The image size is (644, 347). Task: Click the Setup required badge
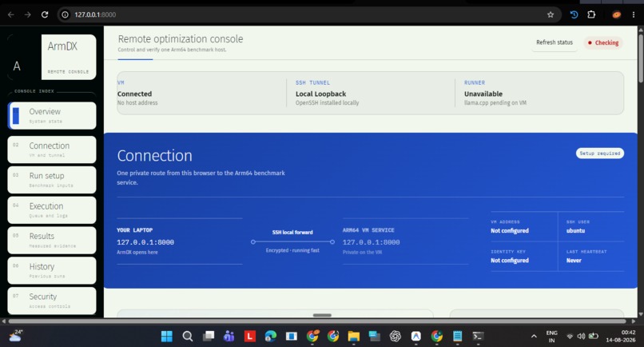599,153
